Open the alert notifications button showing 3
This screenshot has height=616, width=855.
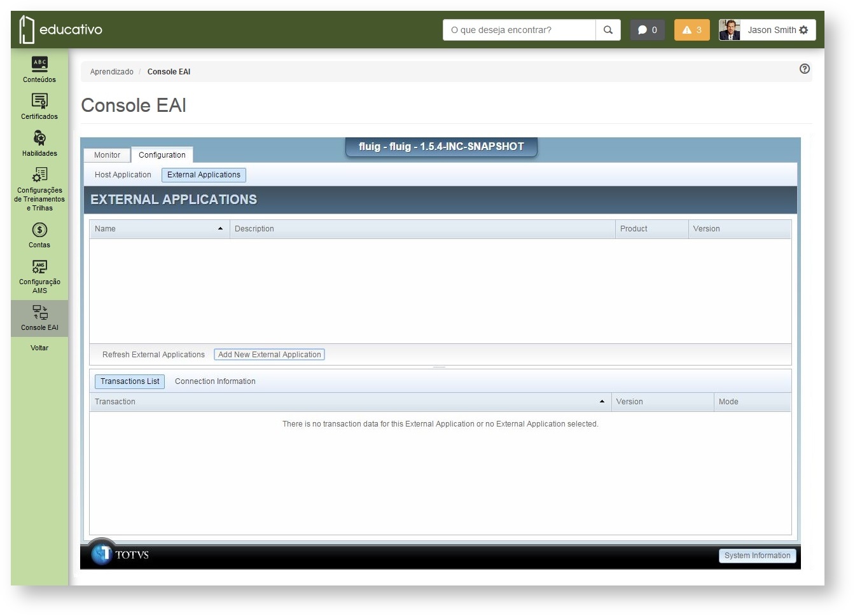click(692, 30)
